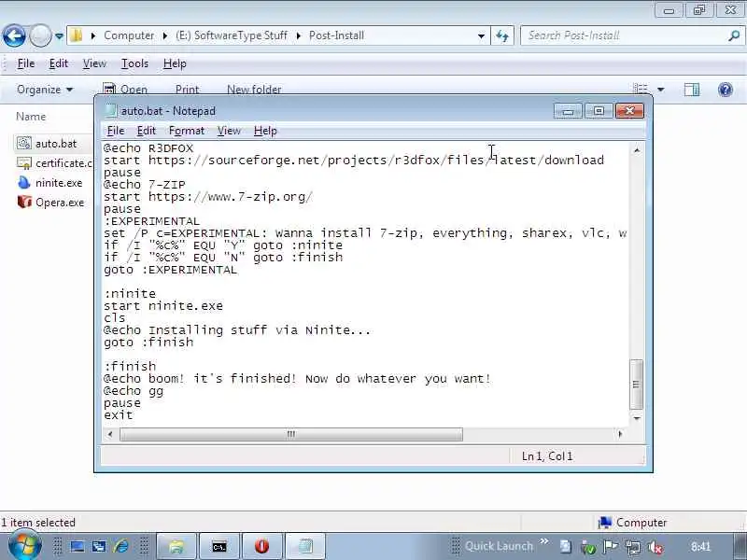Viewport: 747px width, 560px height.
Task: Change view with views icon
Action: click(x=641, y=89)
